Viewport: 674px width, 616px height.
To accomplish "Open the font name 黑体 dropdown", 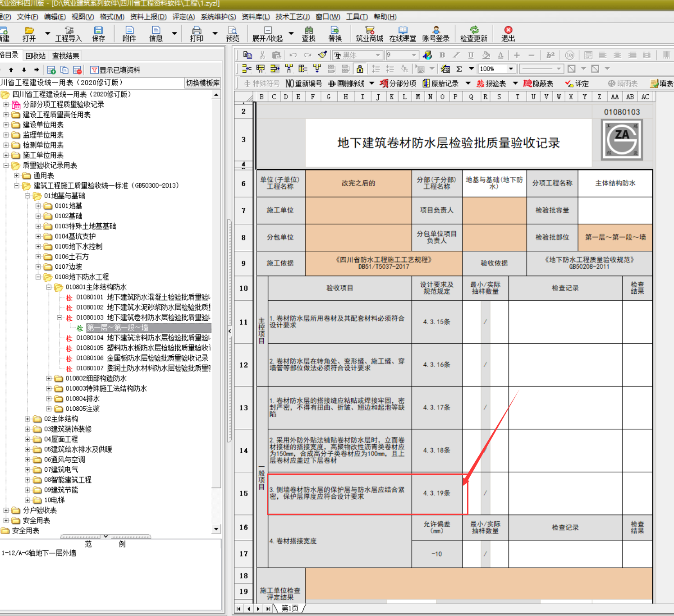I will tap(378, 55).
